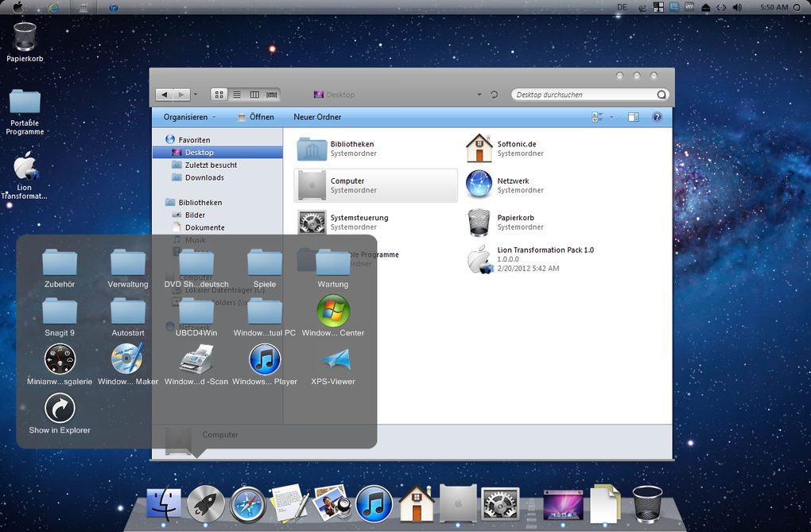Refresh the Desktop folder view
This screenshot has height=532, width=811.
pyautogui.click(x=495, y=95)
